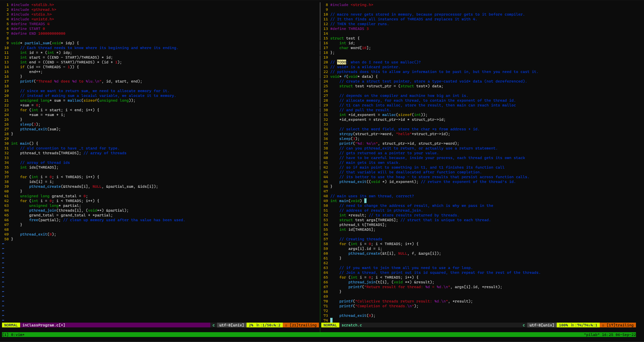Screen dimensions: 644x342
Task: Click the #define END 100000000000 line
Action: pos(38,33)
